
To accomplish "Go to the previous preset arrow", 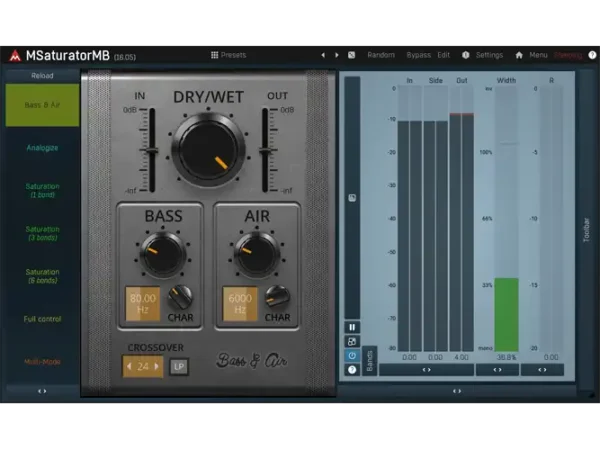I will click(x=323, y=55).
